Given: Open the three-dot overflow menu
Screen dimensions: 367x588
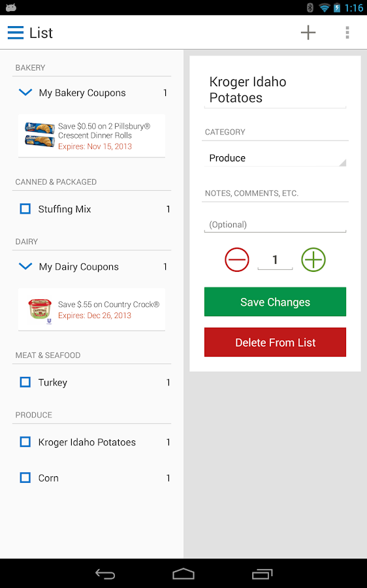Looking at the screenshot, I should coord(347,33).
